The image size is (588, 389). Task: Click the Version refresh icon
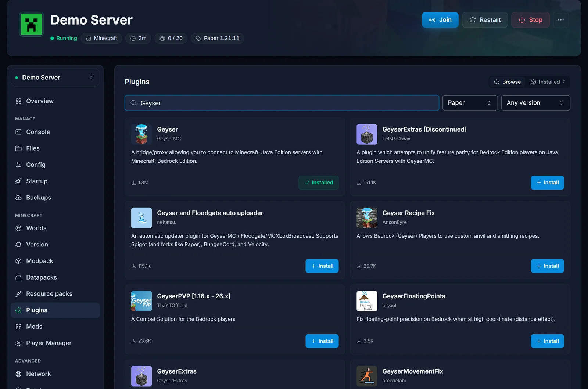[x=18, y=245]
